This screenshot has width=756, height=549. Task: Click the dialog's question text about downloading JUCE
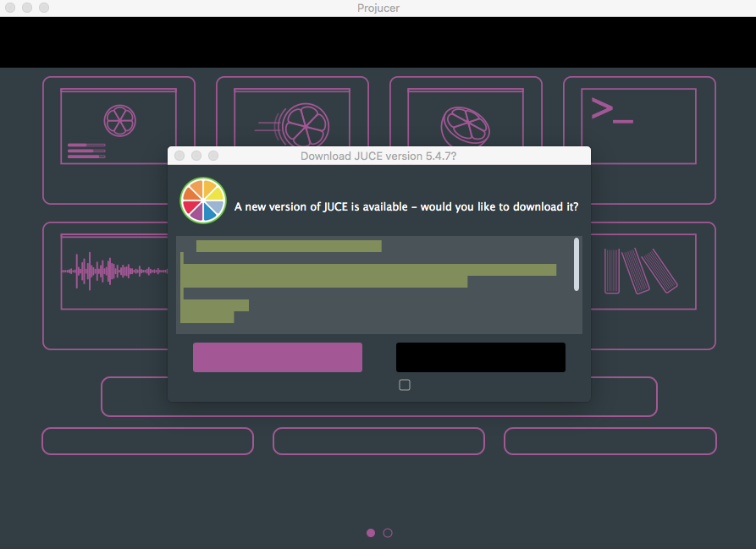click(406, 206)
